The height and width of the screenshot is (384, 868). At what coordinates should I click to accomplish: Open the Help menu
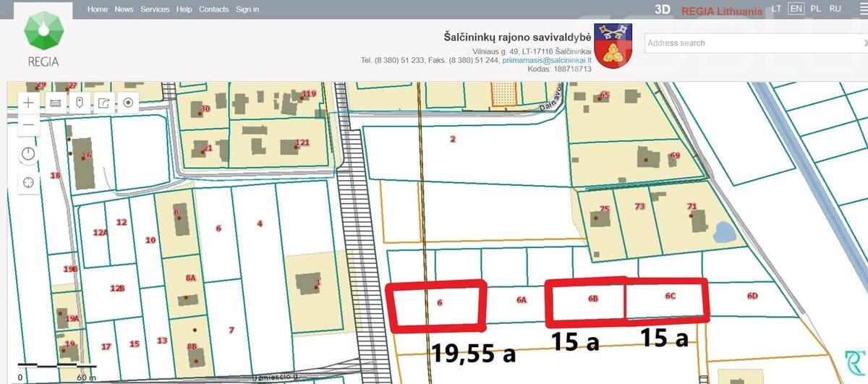pyautogui.click(x=184, y=9)
